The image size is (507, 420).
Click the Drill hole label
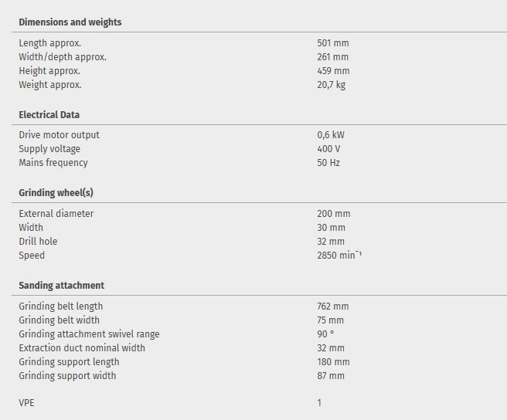click(38, 242)
